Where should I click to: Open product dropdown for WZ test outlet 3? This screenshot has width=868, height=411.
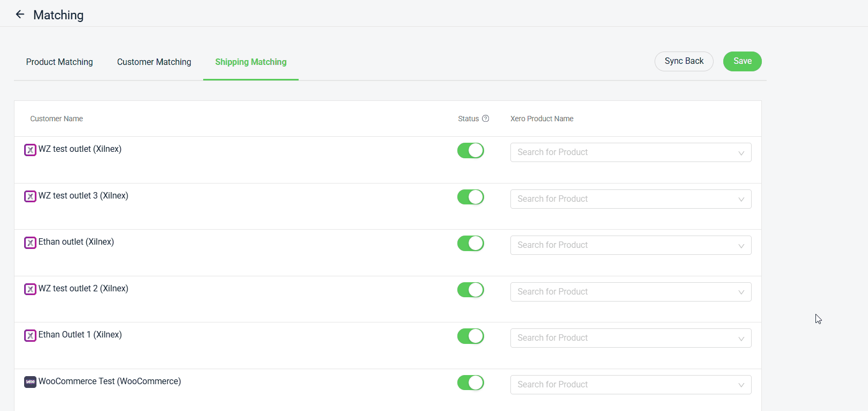(x=630, y=199)
